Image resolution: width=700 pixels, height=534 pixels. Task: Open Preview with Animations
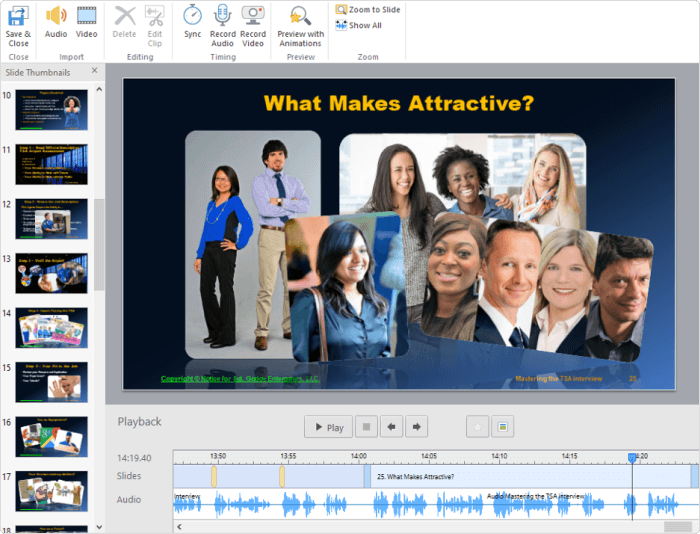tap(300, 26)
